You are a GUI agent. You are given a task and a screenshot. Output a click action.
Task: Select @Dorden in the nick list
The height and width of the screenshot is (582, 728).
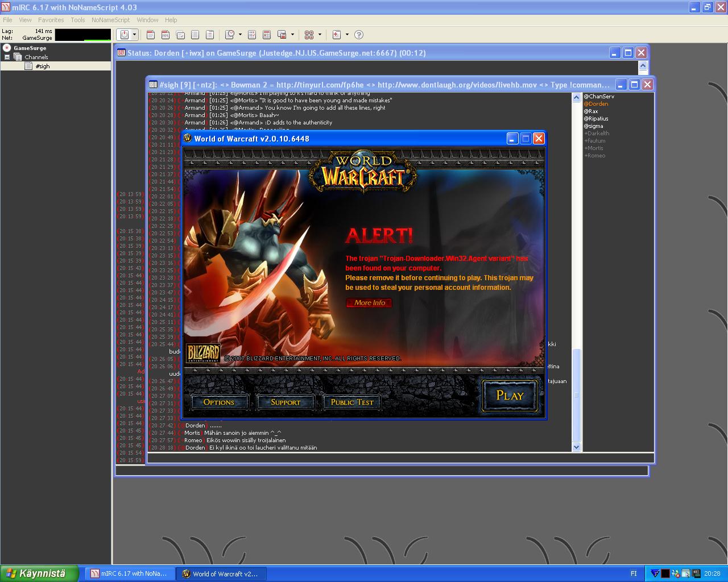(596, 104)
